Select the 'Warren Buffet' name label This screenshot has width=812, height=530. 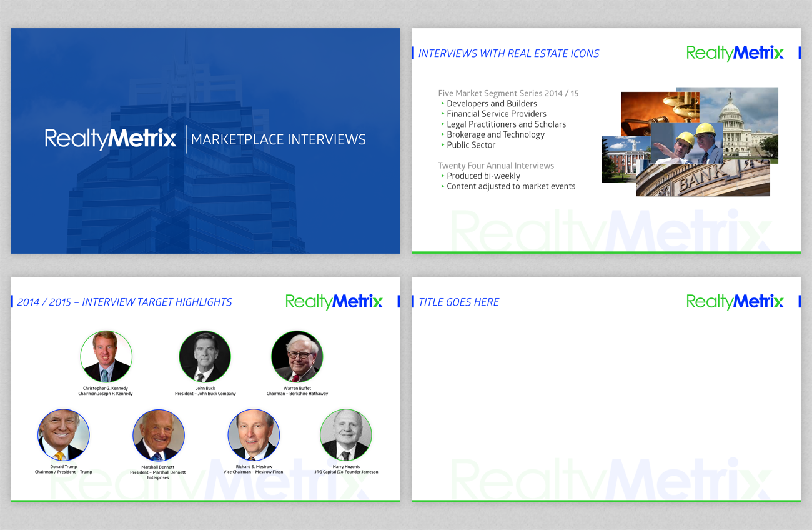coord(297,389)
